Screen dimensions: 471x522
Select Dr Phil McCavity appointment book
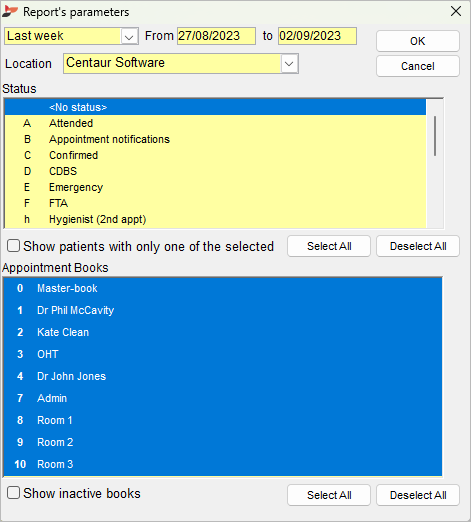click(x=223, y=310)
